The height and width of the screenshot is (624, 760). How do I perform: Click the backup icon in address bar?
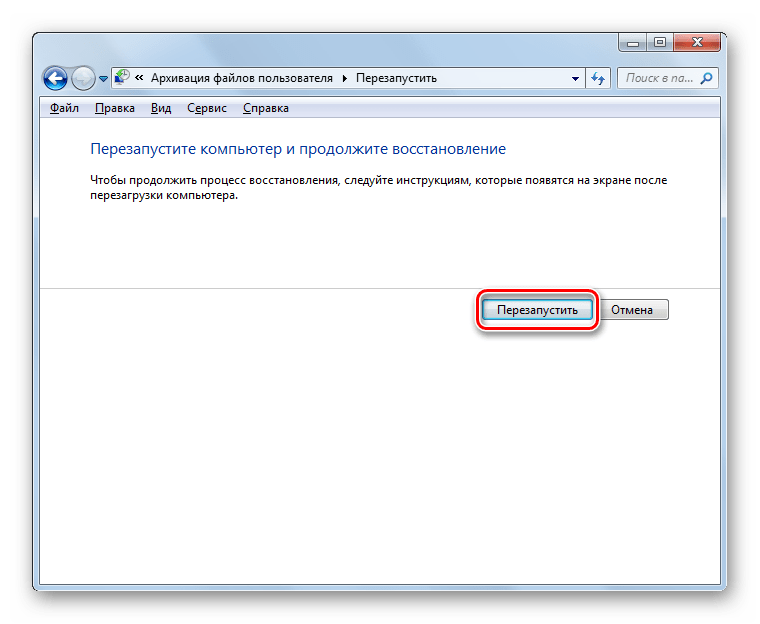click(122, 78)
